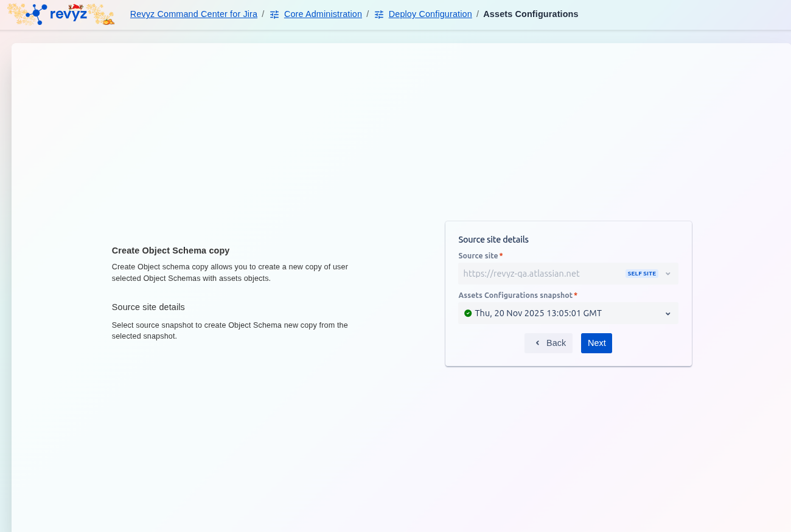Open the Assets Configurations snapshot dropdown arrow
This screenshot has width=791, height=532.
668,314
